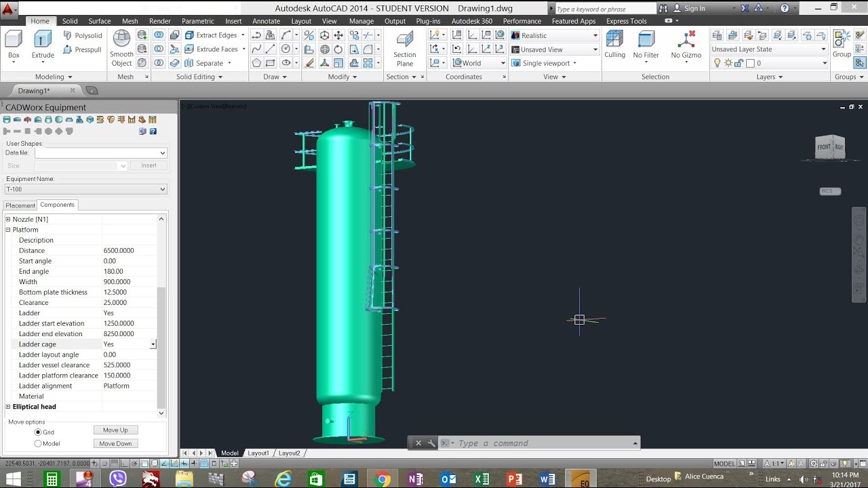Image resolution: width=868 pixels, height=488 pixels.
Task: Click the WCS label under the ViewCube
Action: click(x=830, y=191)
